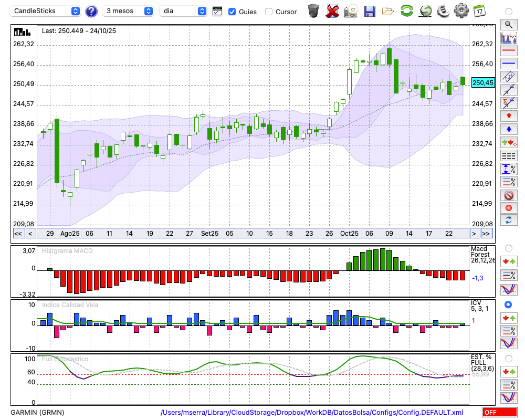Image resolution: width=525 pixels, height=420 pixels.
Task: Click the Indice Calidad Vela panel title
Action: point(70,305)
